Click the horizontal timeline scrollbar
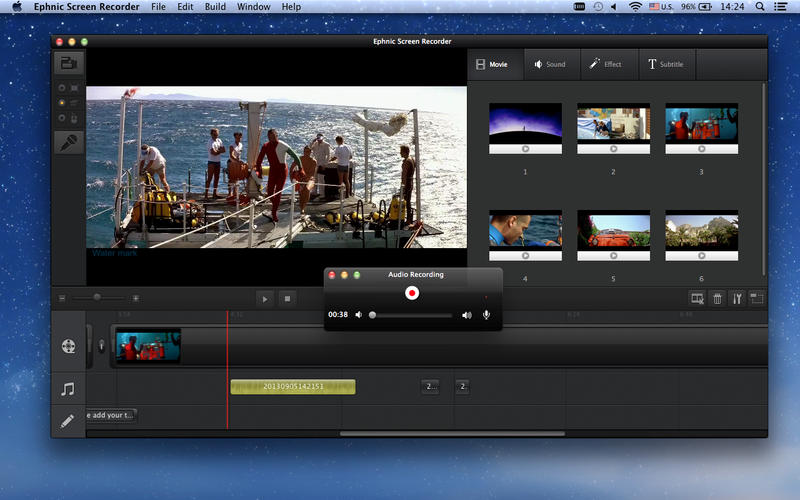This screenshot has width=800, height=500. pyautogui.click(x=452, y=434)
